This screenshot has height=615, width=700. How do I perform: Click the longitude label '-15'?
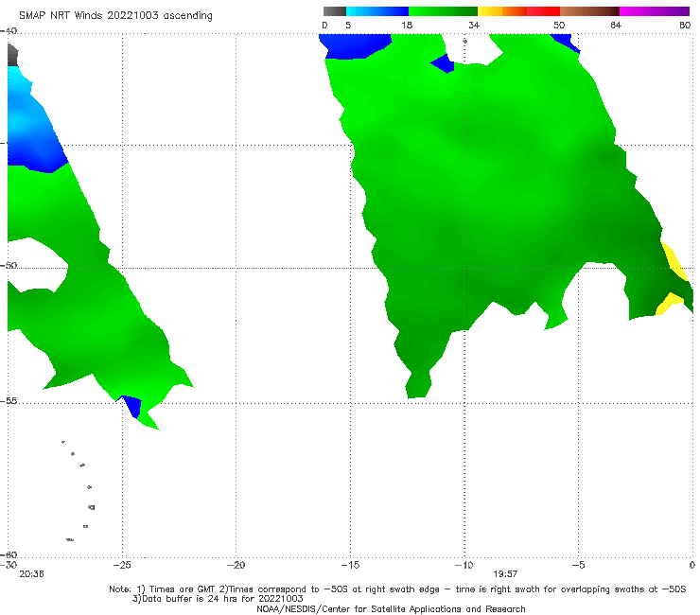tap(350, 565)
